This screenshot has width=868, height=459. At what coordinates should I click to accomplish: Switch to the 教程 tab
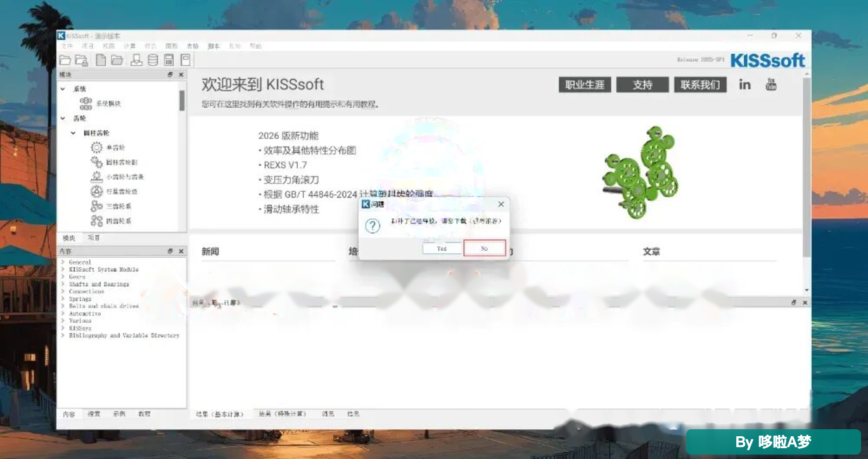[x=144, y=414]
